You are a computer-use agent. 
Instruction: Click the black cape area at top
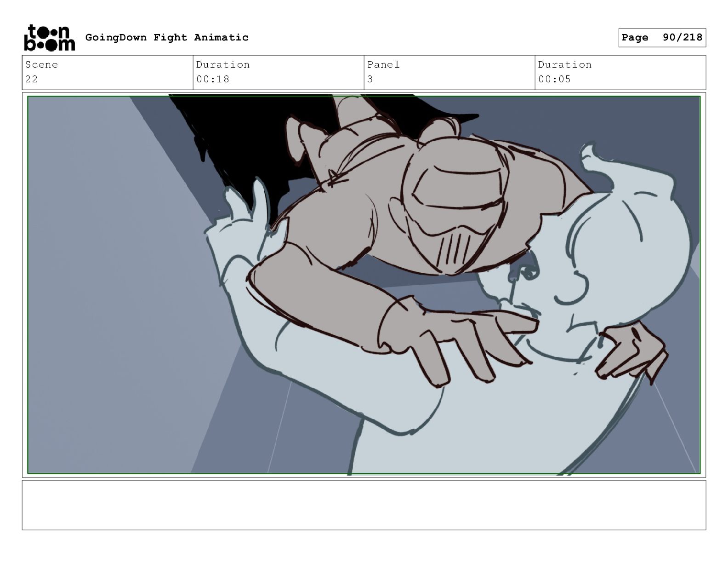(x=239, y=138)
